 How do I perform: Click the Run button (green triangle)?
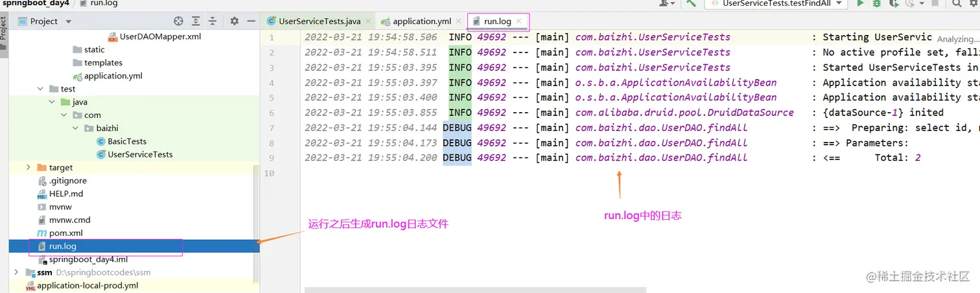pos(861,3)
